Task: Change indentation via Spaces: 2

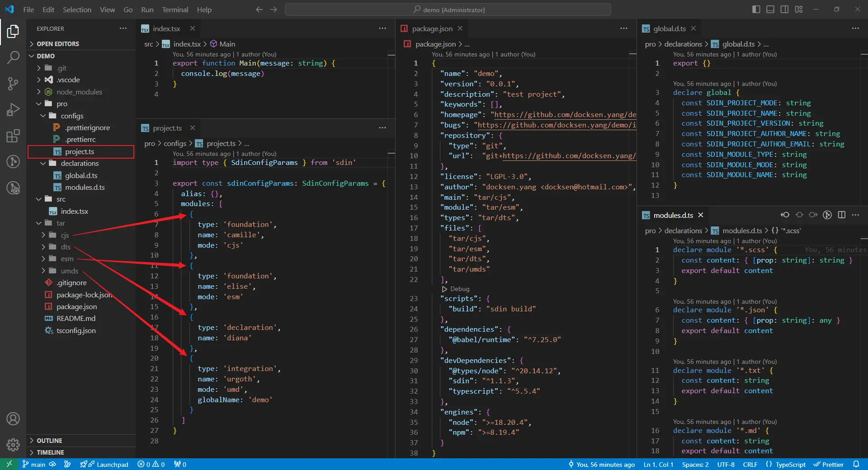Action: coord(695,464)
